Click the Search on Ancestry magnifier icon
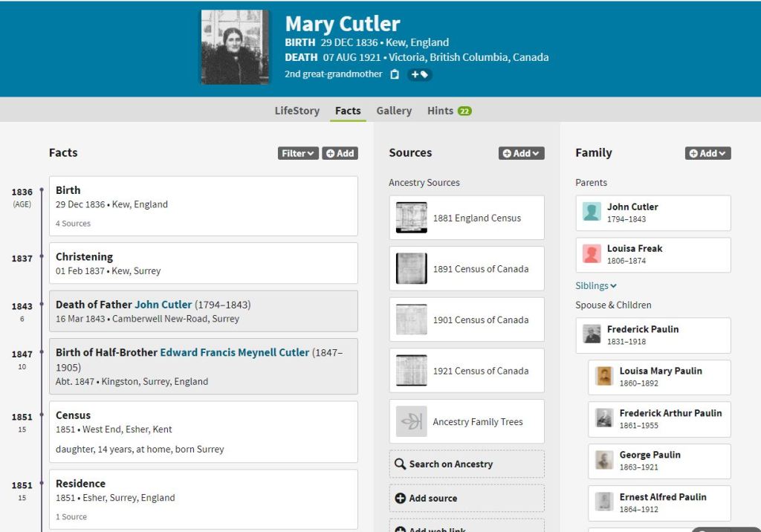The image size is (761, 532). pyautogui.click(x=401, y=464)
